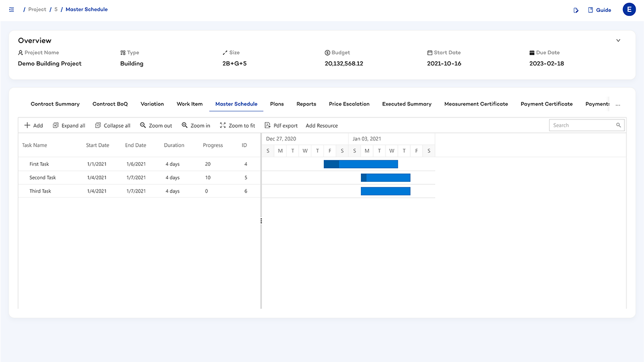Collapse the Overview panel chevron
644x362 pixels.
point(618,41)
